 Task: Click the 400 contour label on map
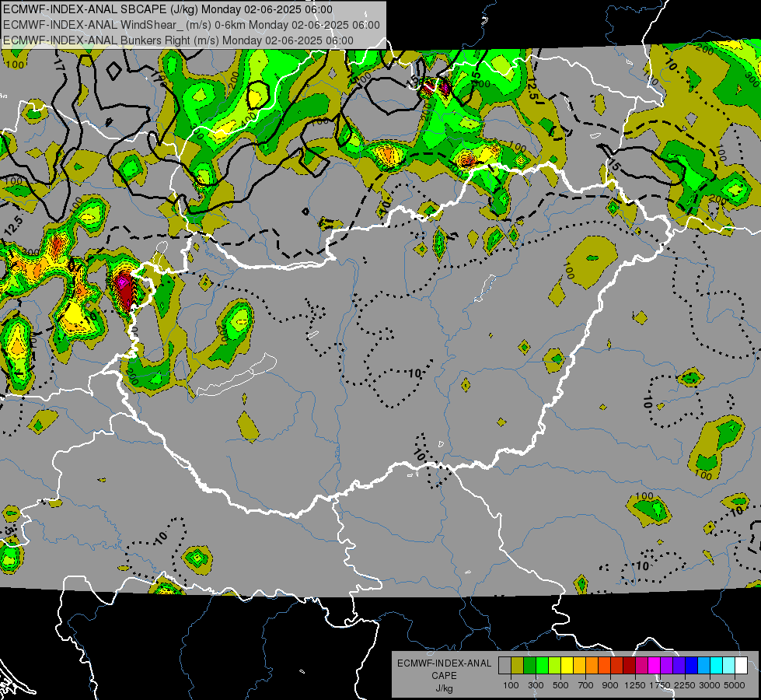250,118
